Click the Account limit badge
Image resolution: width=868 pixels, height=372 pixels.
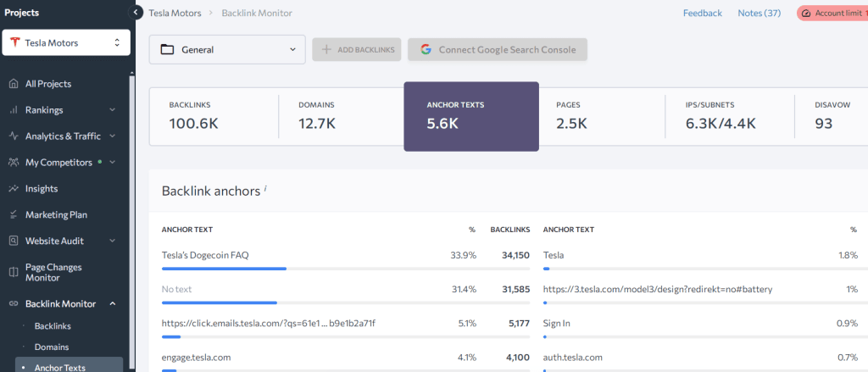point(832,13)
